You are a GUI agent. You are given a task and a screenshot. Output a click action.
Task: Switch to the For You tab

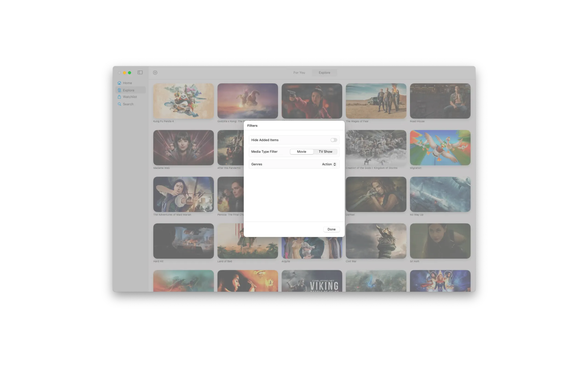tap(299, 72)
